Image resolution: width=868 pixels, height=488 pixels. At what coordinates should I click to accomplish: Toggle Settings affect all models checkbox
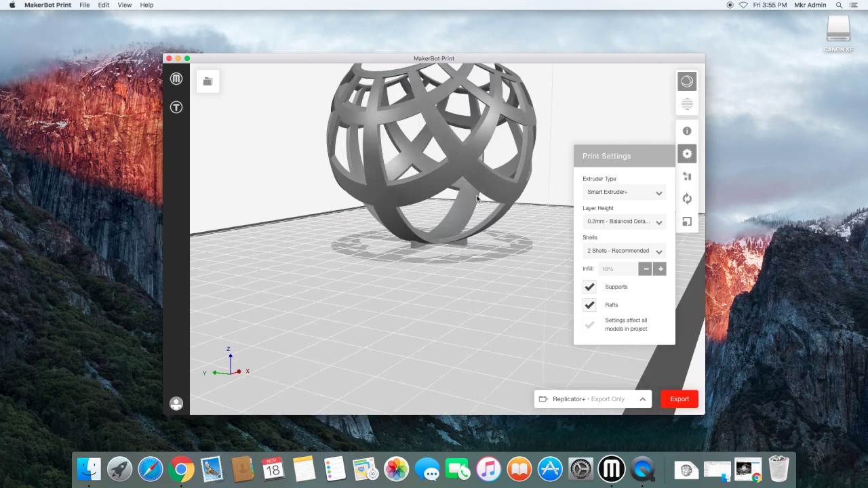coord(589,325)
